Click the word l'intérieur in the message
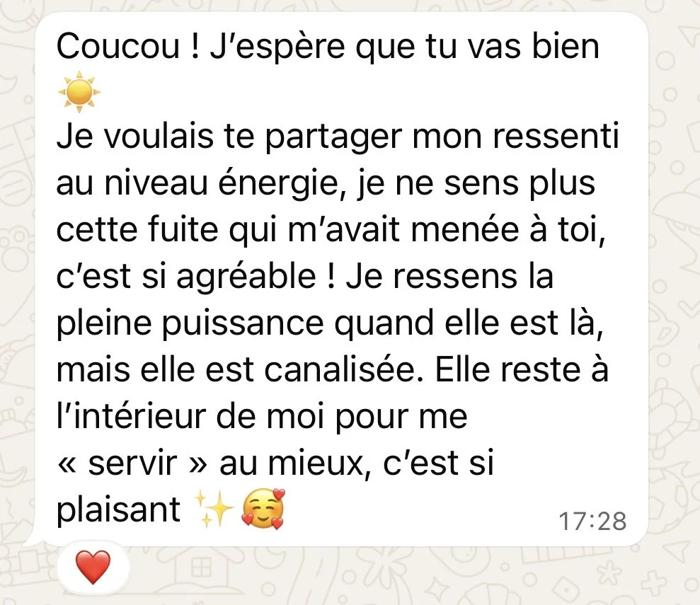 tap(132, 416)
